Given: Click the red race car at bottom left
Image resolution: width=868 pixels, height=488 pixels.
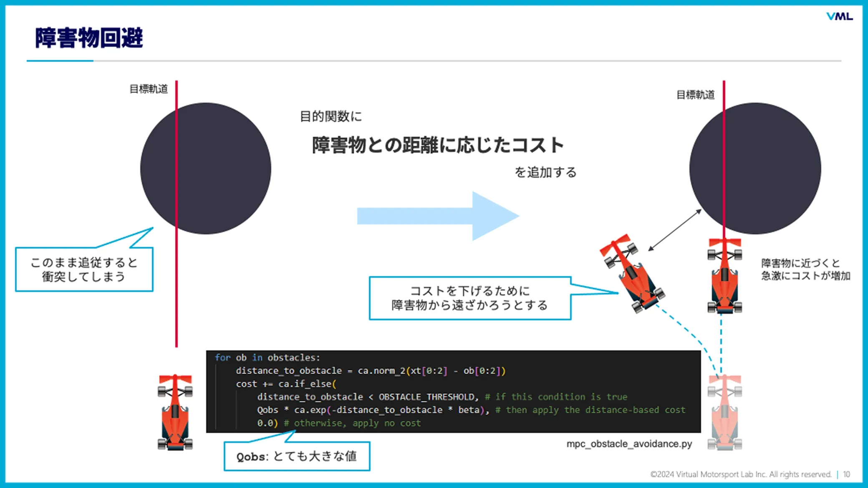Looking at the screenshot, I should (x=175, y=412).
